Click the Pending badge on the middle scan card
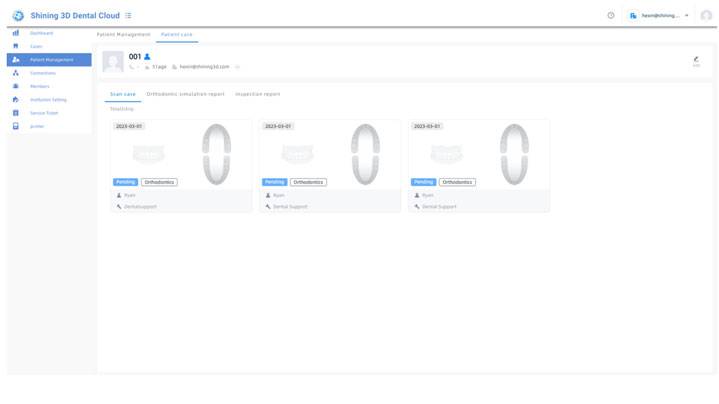This screenshot has width=719, height=404. [x=274, y=182]
